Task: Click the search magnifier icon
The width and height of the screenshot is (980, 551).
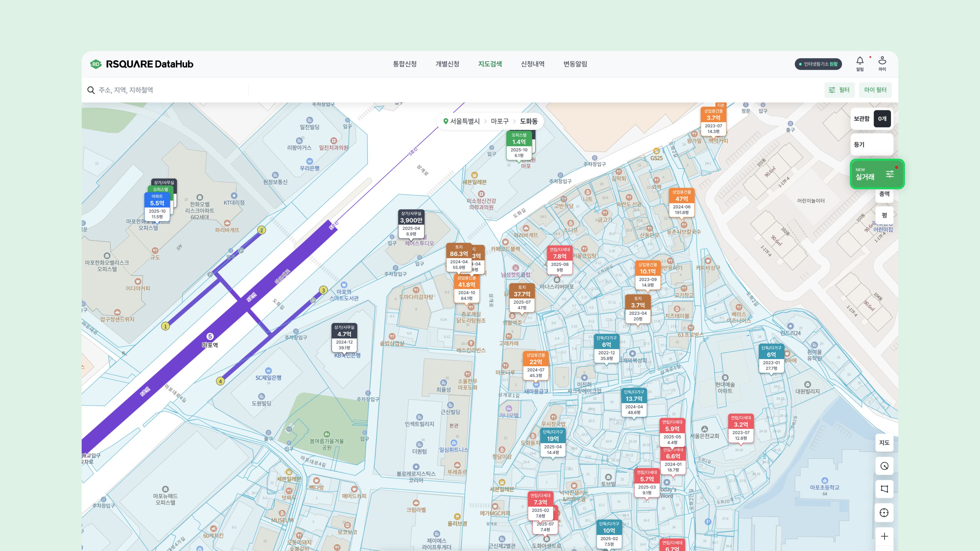Action: 91,90
